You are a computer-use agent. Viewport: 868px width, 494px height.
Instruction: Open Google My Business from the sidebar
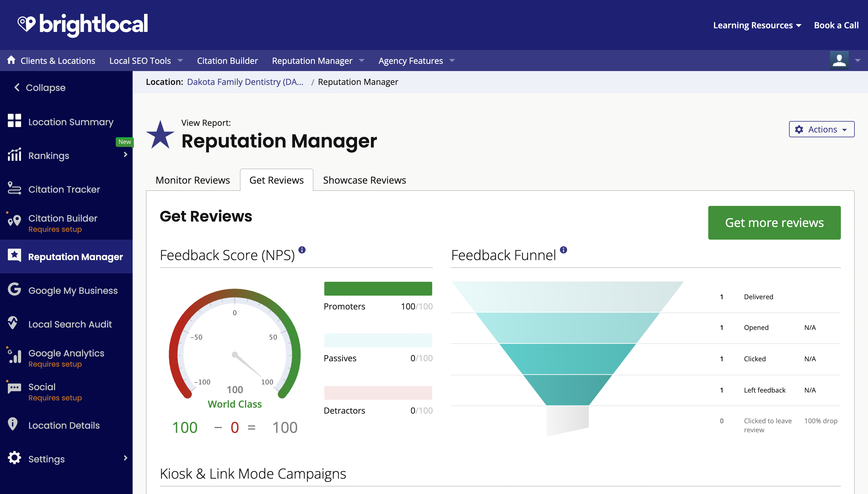coord(14,290)
